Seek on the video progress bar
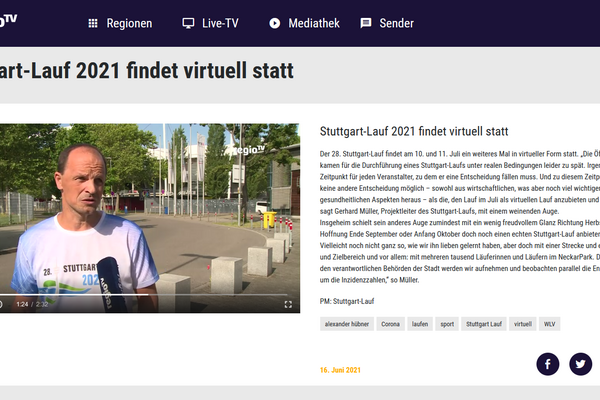 point(143,295)
